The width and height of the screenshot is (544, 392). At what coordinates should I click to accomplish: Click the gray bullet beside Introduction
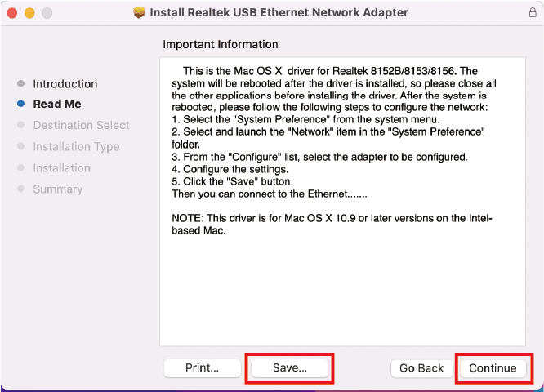click(x=20, y=83)
